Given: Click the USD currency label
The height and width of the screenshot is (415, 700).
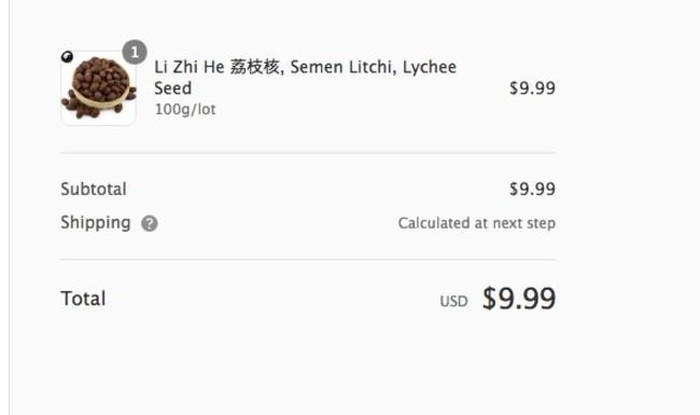Looking at the screenshot, I should click(453, 301).
